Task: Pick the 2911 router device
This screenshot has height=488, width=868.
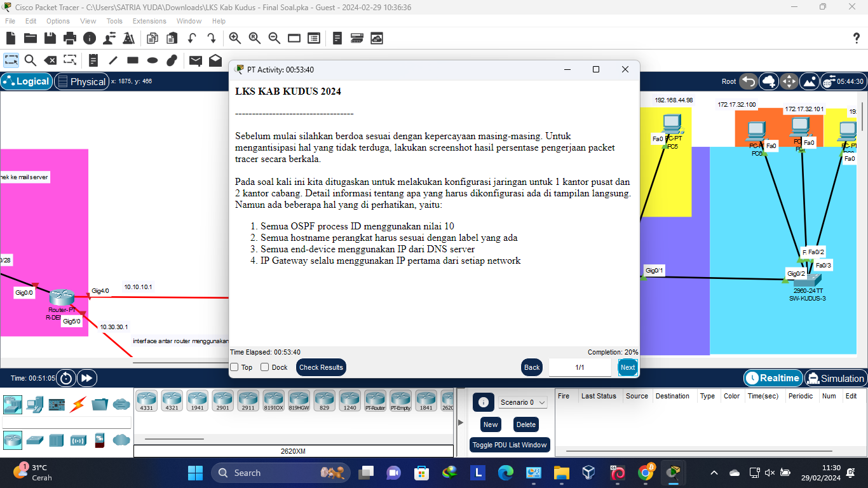Action: [248, 401]
